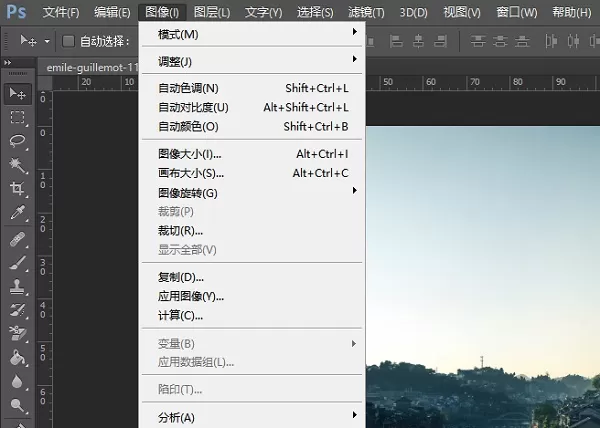Image resolution: width=600 pixels, height=428 pixels.
Task: Click align right edges icon
Action: point(440,41)
